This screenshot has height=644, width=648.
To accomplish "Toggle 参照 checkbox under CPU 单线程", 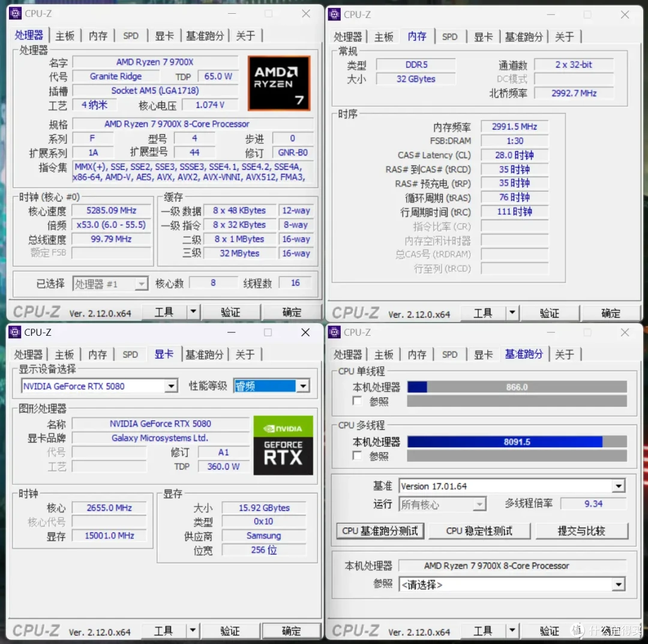I will (x=357, y=401).
